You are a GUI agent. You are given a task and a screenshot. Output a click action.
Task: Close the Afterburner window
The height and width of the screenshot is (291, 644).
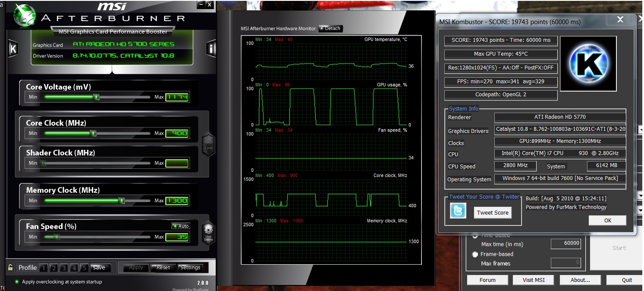(210, 4)
